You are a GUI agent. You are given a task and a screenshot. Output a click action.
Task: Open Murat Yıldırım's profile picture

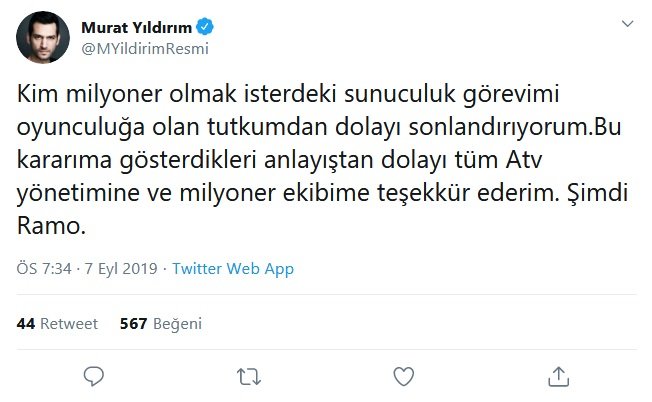(40, 38)
